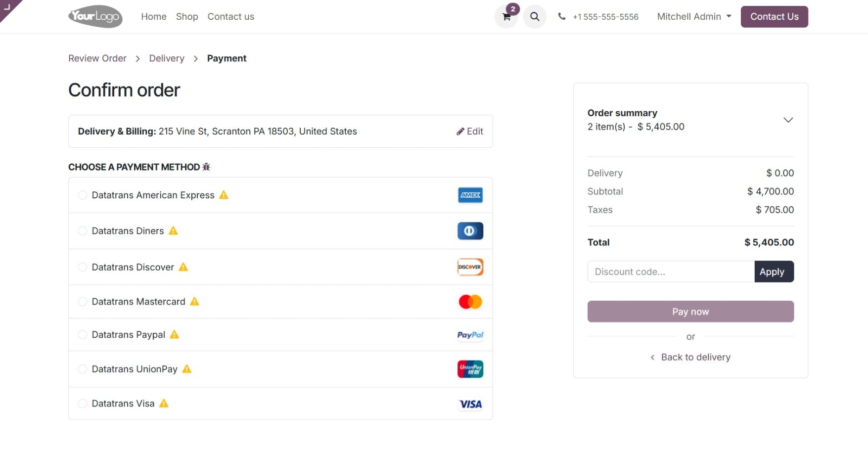Click the warning triangle beside Datatrans Diners

(x=173, y=230)
